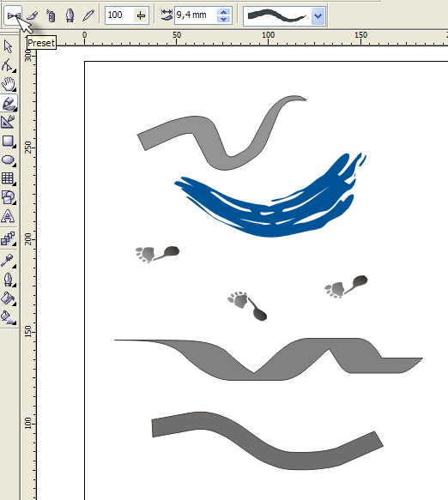Switch to Sprayer artistic media mode
The width and height of the screenshot is (448, 500).
click(51, 15)
